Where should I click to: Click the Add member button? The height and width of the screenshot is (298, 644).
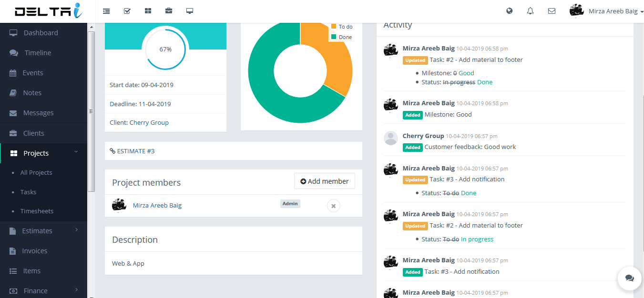324,181
